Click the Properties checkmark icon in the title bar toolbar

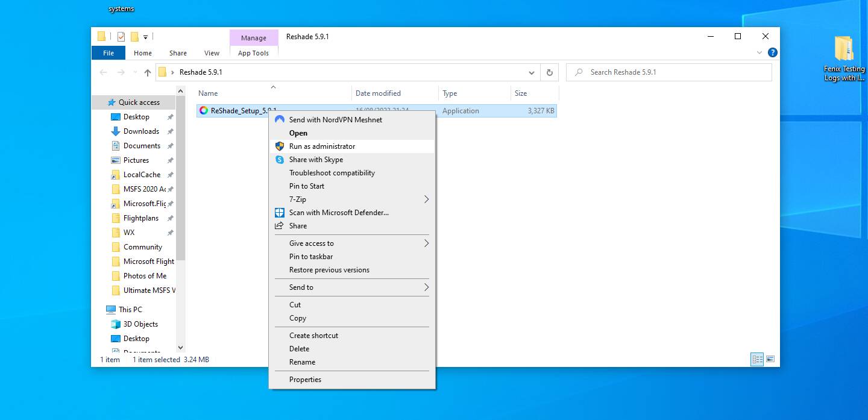[121, 37]
